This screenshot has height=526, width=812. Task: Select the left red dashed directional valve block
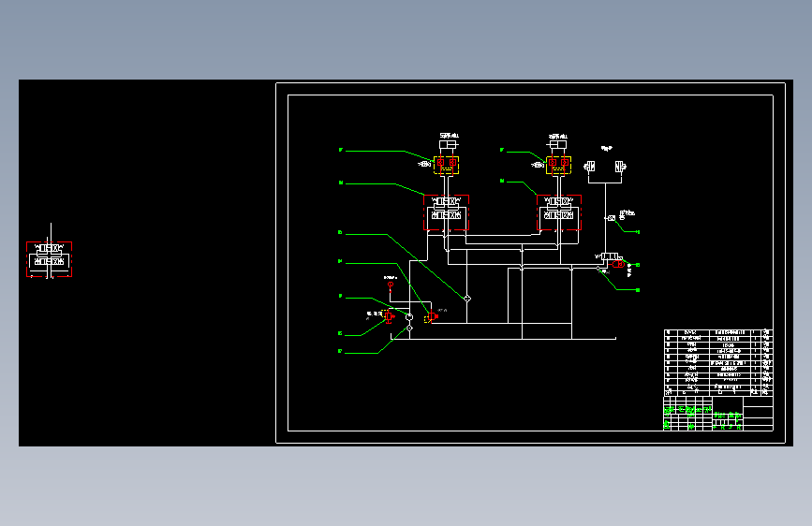coord(447,212)
